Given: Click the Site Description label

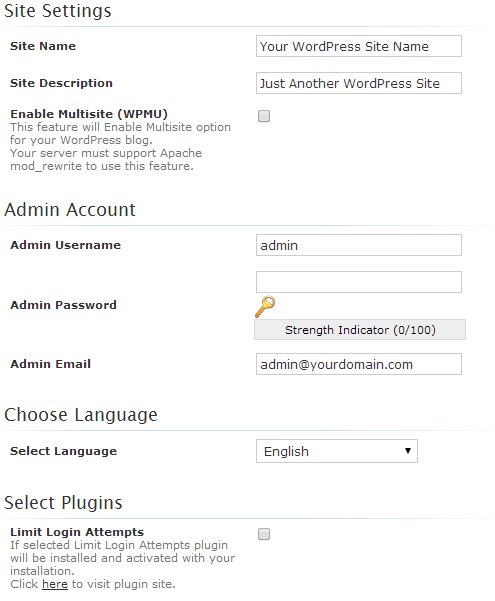Looking at the screenshot, I should pos(61,83).
